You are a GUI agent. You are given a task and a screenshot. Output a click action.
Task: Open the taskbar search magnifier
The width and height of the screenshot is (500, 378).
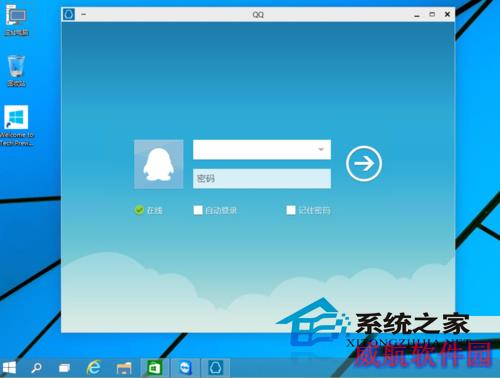(x=36, y=368)
